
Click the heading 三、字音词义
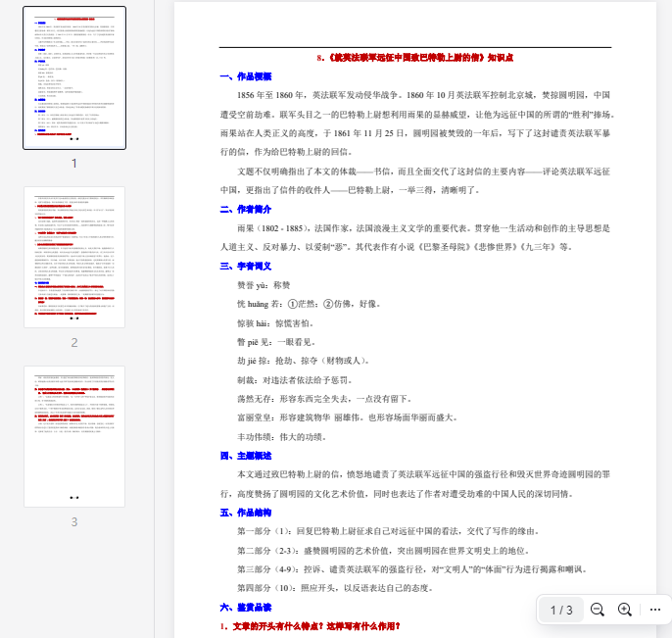point(245,266)
